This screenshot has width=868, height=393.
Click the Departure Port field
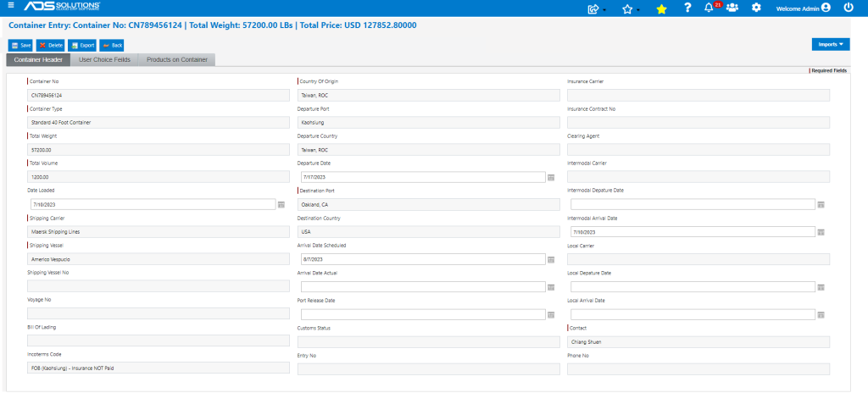[x=428, y=122]
